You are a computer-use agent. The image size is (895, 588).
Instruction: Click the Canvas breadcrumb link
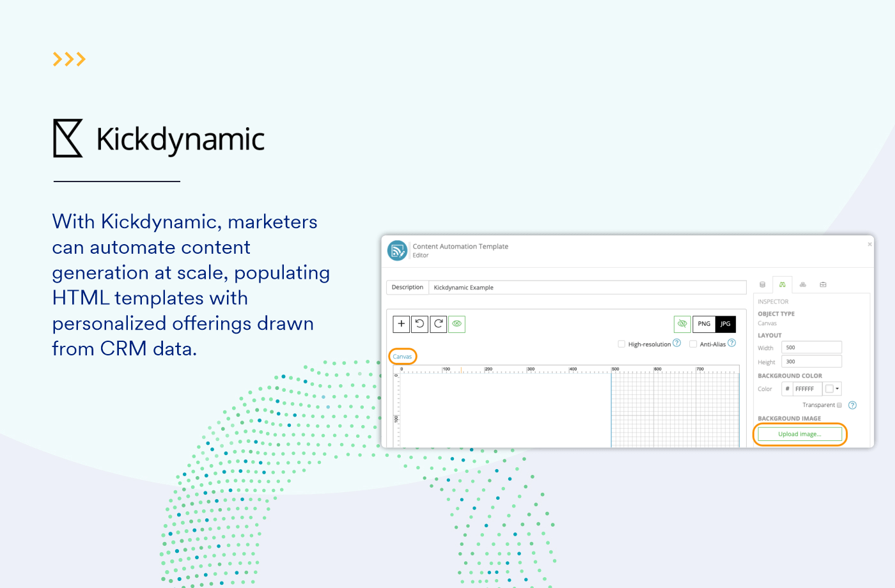pos(402,357)
